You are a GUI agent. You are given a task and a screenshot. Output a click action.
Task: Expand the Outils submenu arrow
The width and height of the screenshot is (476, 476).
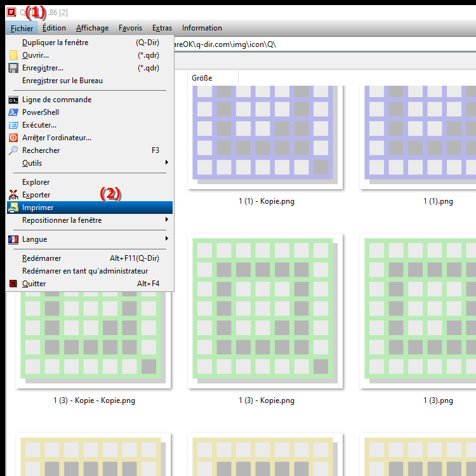click(167, 162)
